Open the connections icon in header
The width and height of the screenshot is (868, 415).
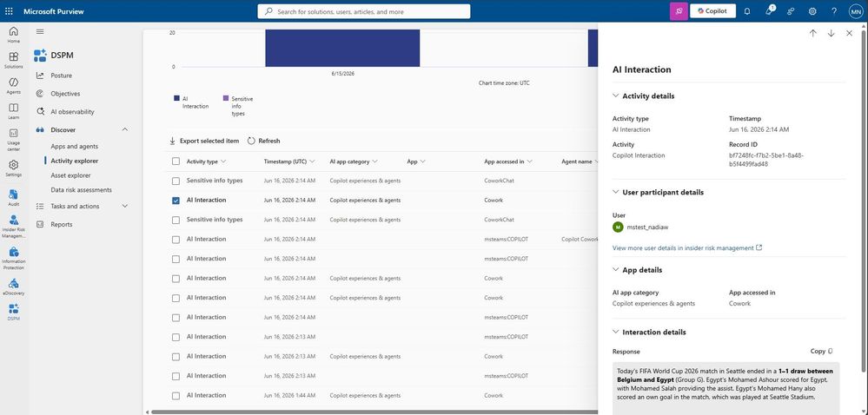click(x=791, y=11)
